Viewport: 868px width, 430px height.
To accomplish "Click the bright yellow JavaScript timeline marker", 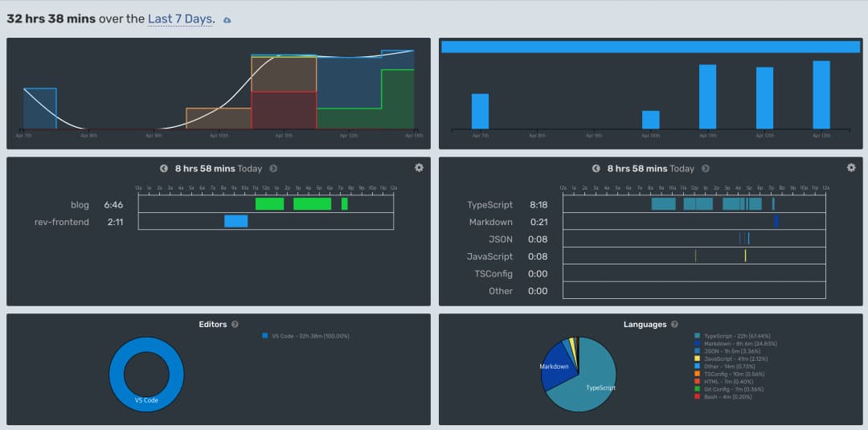I will point(745,256).
